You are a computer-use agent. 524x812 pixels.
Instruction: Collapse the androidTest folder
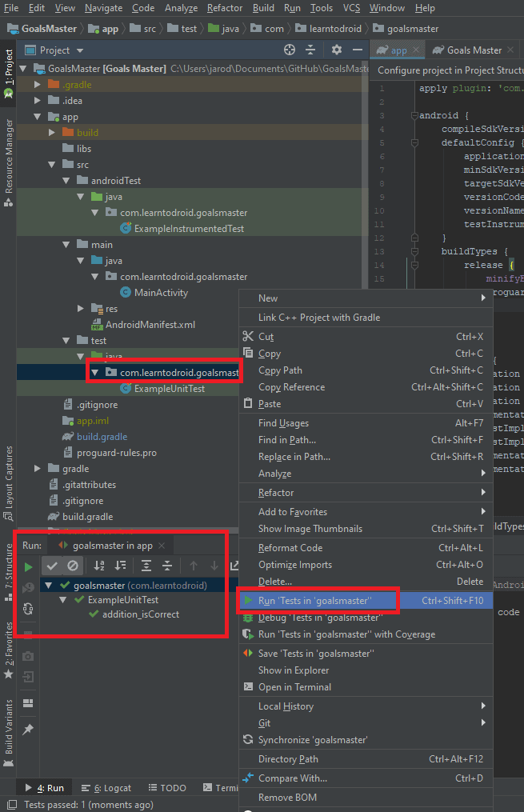(66, 181)
